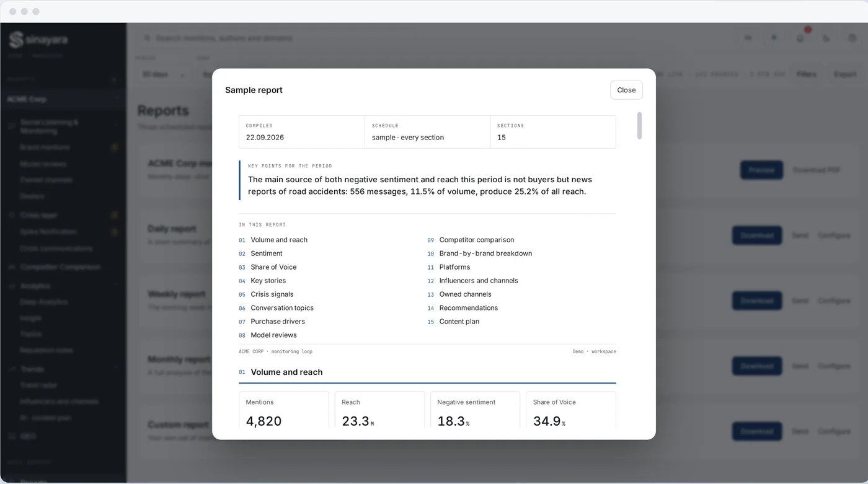Click the Sample report dialog scrollbar thumb
This screenshot has width=868, height=484.
[x=639, y=125]
